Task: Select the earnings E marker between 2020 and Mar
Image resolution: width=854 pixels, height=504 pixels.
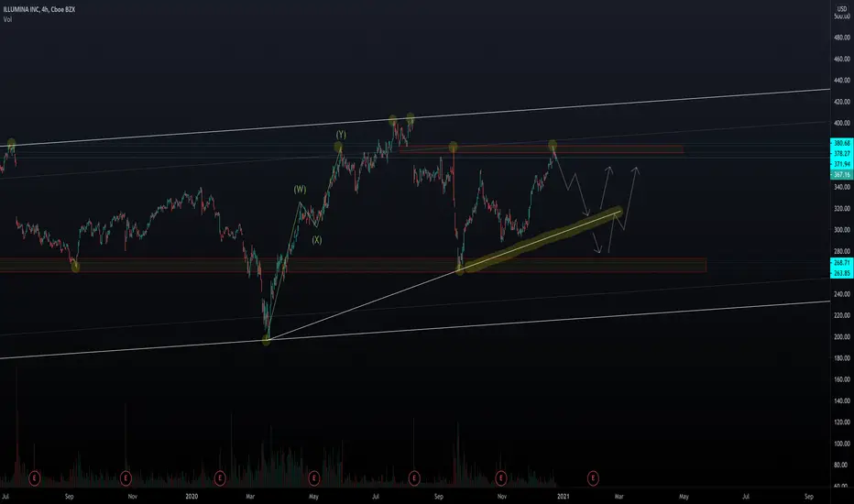Action: [220, 478]
